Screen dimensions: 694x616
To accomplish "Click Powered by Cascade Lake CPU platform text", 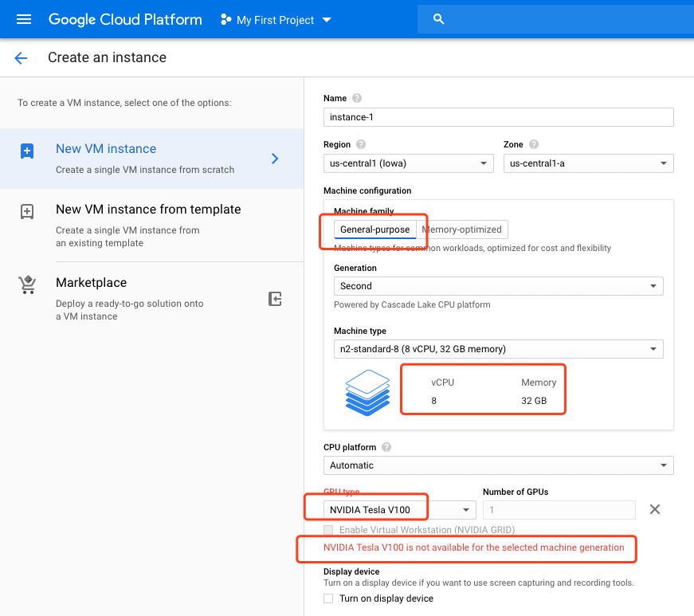I will point(412,304).
